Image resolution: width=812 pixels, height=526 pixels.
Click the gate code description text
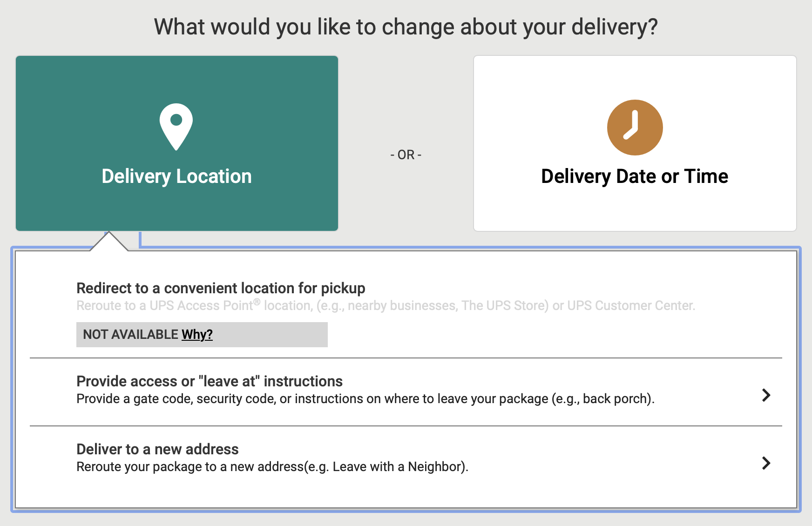pyautogui.click(x=365, y=399)
